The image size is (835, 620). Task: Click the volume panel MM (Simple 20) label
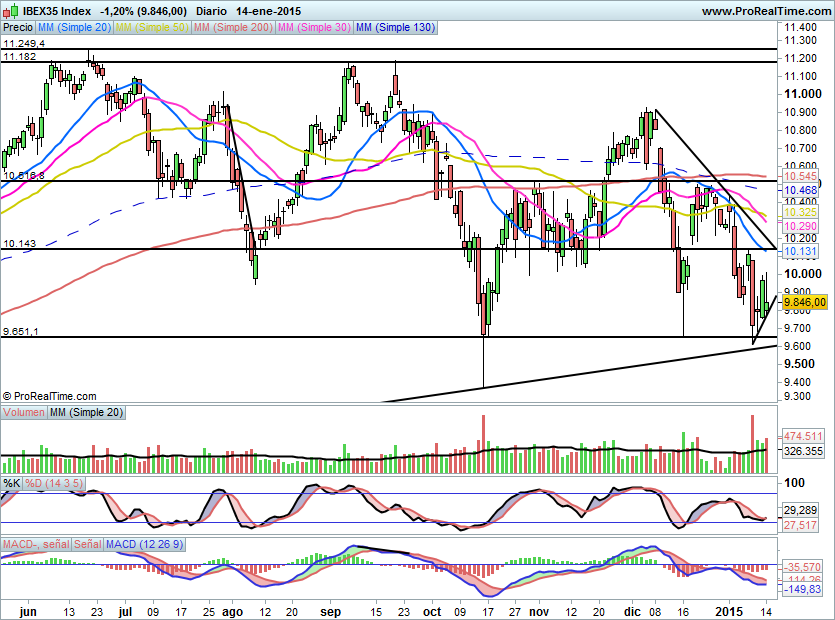(x=86, y=412)
